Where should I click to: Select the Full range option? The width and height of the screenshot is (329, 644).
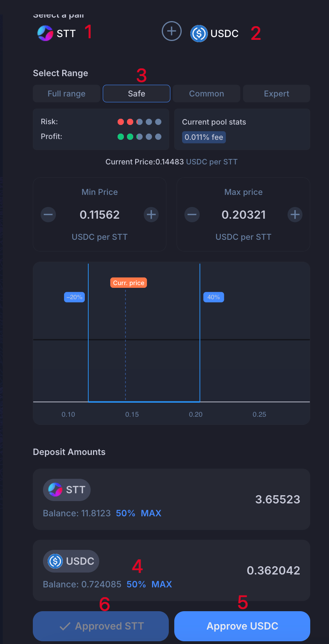(66, 94)
